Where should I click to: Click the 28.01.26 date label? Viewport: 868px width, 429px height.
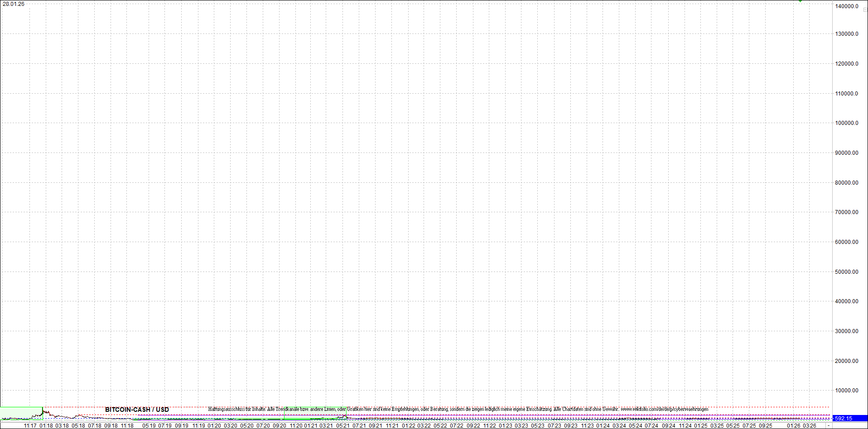tap(14, 4)
